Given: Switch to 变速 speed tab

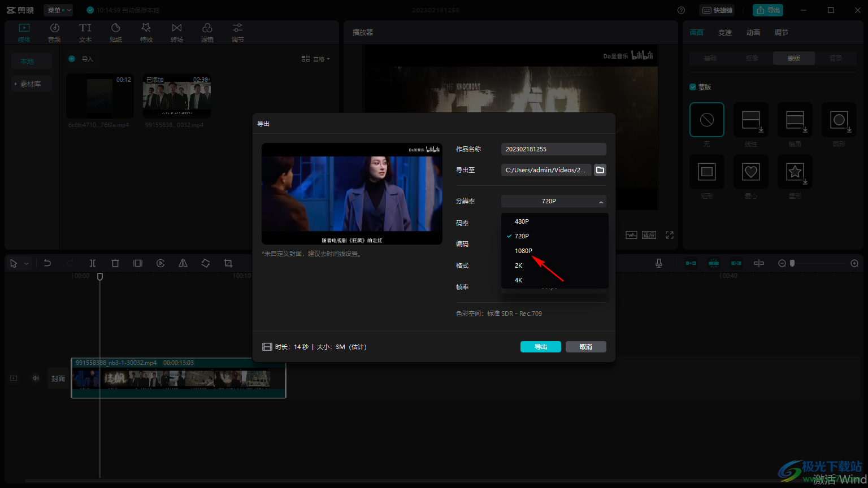Looking at the screenshot, I should tap(725, 33).
